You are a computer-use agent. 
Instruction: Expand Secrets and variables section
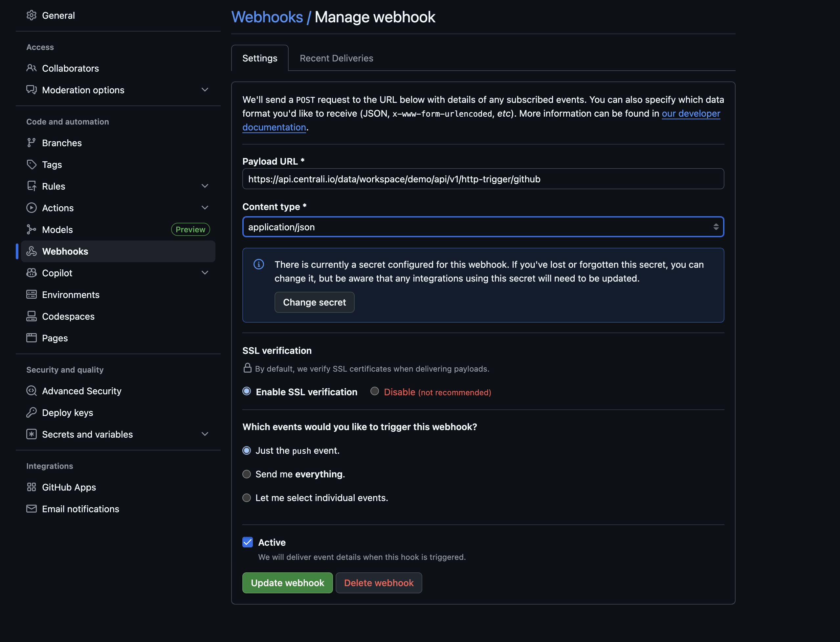point(205,434)
